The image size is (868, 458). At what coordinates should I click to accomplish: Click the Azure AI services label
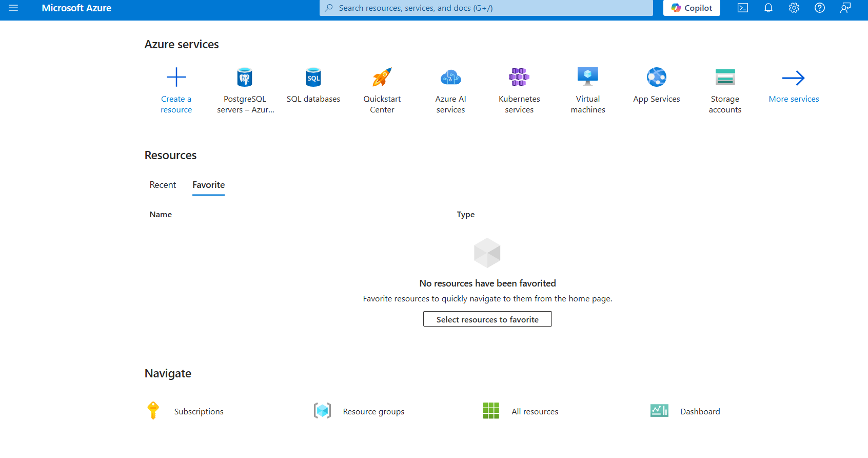pos(451,104)
